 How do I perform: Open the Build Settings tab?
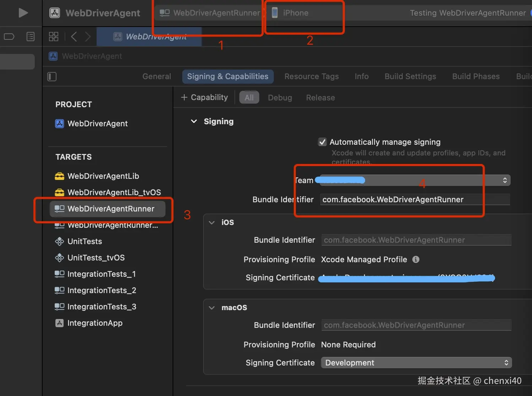click(x=410, y=76)
